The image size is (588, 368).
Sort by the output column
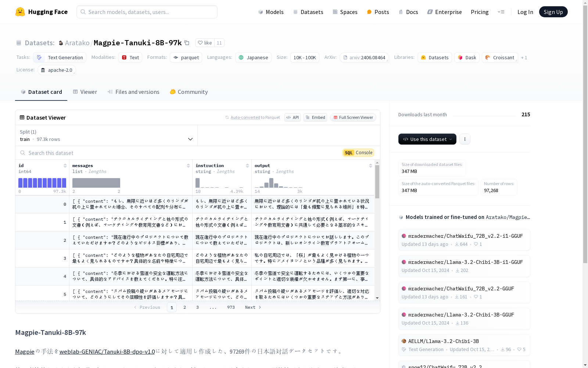tap(370, 166)
